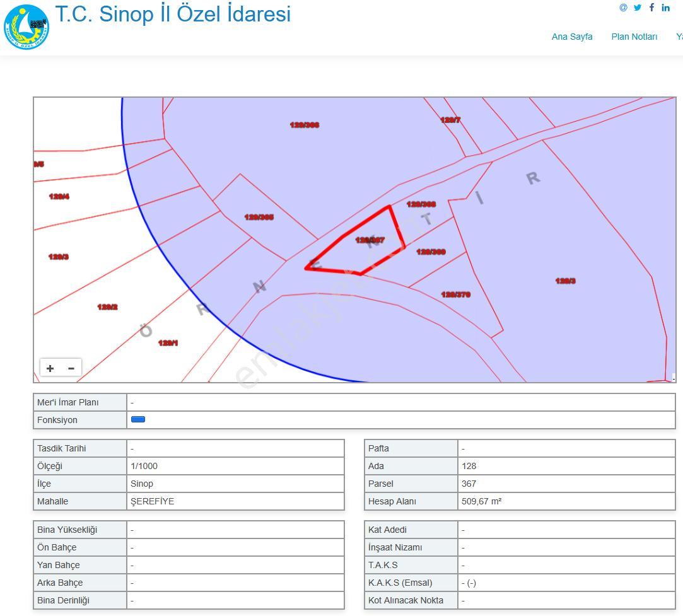This screenshot has width=683, height=616.
Task: Click the T.C. Sinop İl Özel İdaresi title
Action: tap(173, 14)
